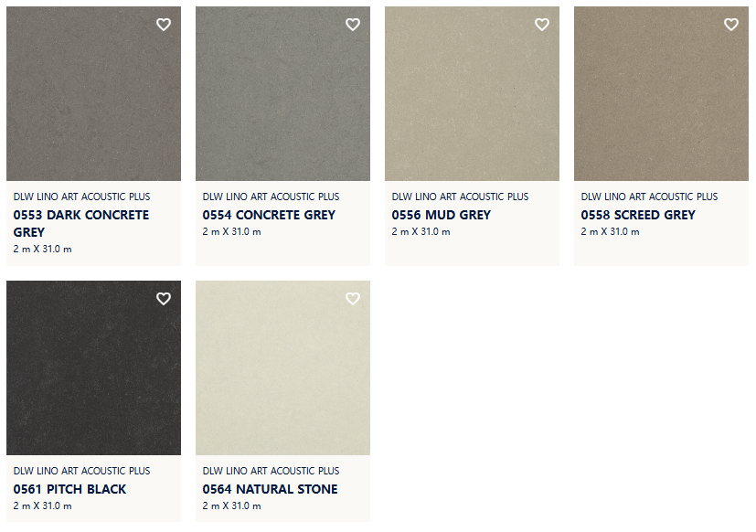Screen dimensions: 756x532
Task: View the 0558 Screed Grey sample image
Action: pyautogui.click(x=661, y=93)
